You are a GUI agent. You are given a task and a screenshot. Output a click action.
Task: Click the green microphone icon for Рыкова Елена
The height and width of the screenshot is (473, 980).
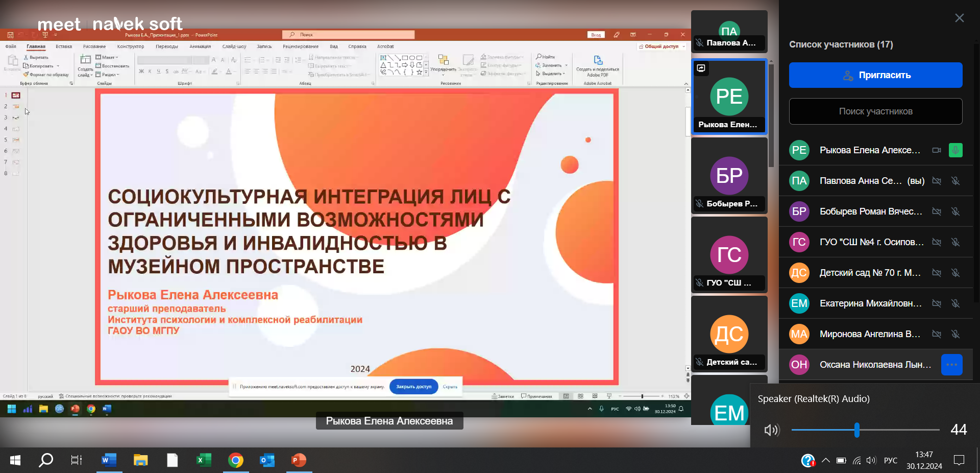955,150
